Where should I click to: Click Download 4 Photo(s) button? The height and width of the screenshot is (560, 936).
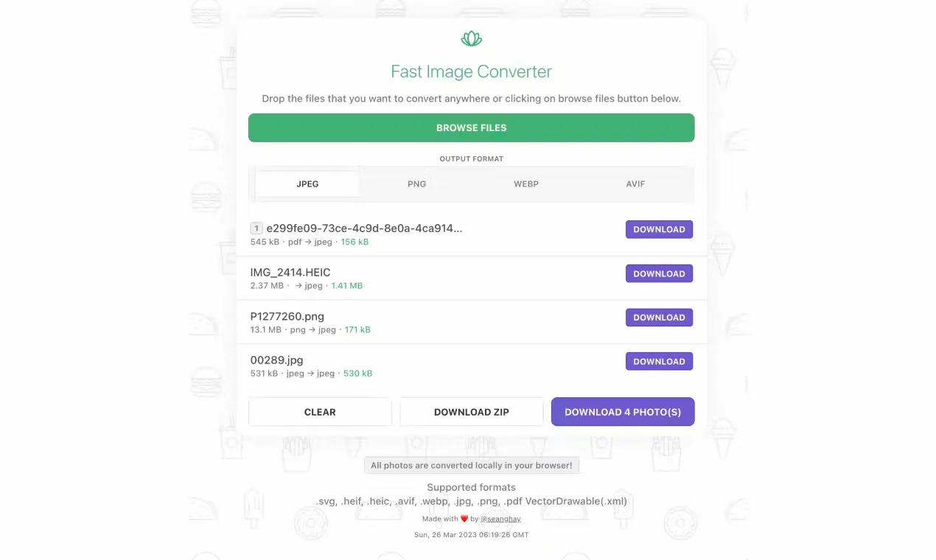623,412
